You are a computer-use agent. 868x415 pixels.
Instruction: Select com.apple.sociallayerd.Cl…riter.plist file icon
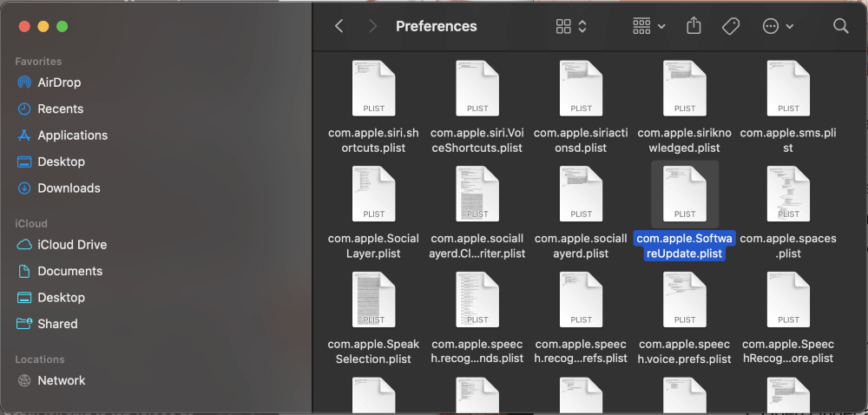click(477, 194)
